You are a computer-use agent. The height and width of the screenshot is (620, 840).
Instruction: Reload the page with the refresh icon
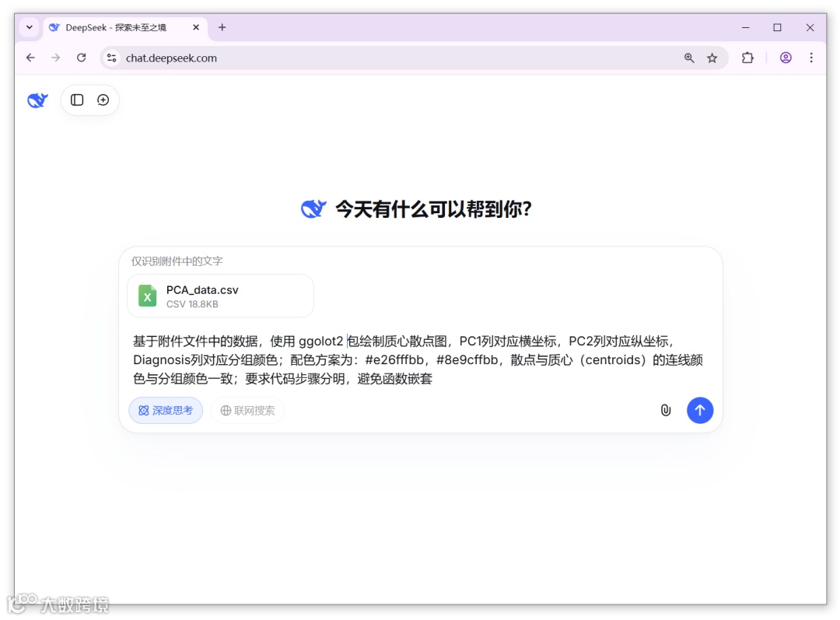click(x=82, y=58)
